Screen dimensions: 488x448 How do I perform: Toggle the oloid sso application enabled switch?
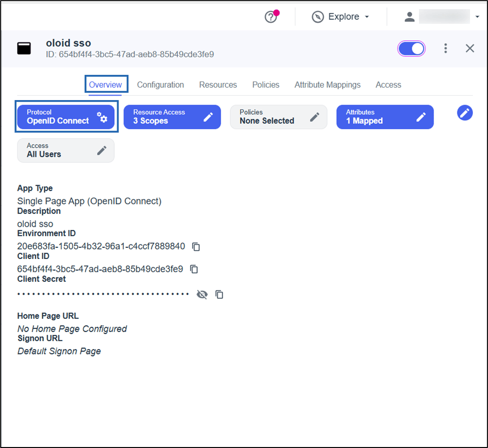(x=411, y=49)
